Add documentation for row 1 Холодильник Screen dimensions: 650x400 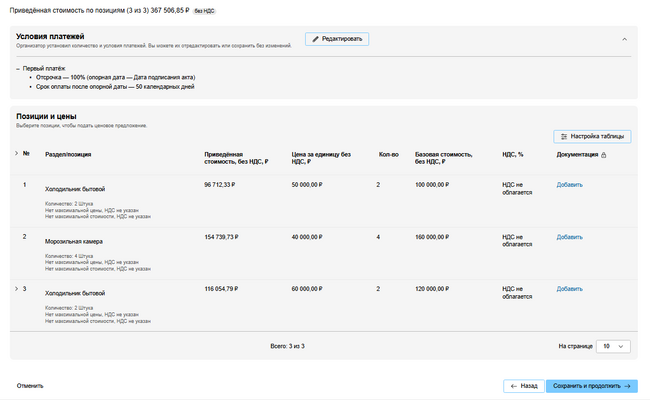569,185
